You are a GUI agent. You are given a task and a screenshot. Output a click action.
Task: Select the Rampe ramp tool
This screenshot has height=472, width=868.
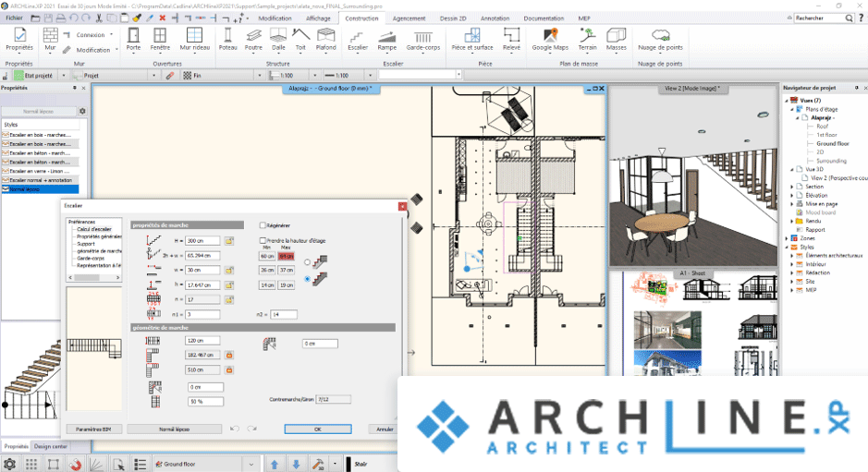[x=387, y=41]
